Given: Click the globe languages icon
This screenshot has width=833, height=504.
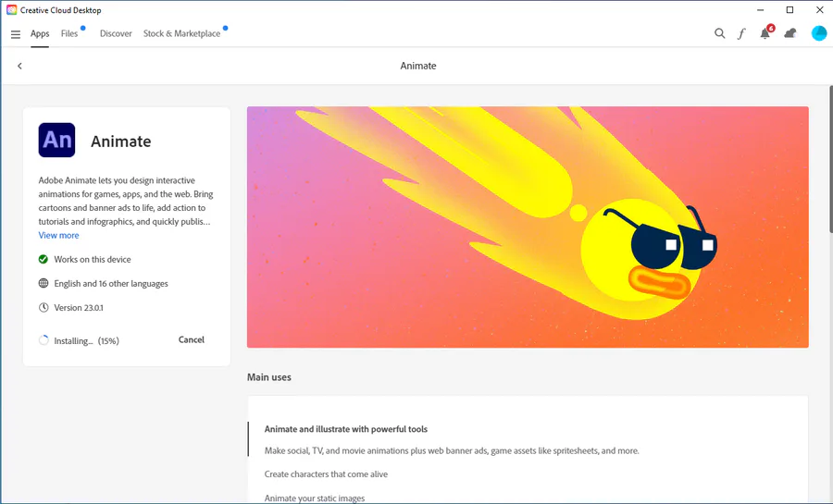Looking at the screenshot, I should 44,283.
